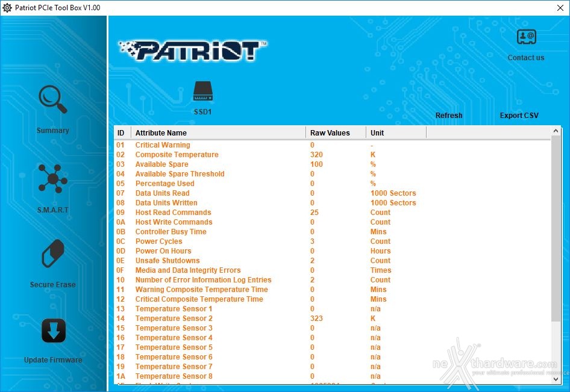Viewport: 570px width, 392px height.
Task: Click raw value 323 for Temperature Sensor 2
Action: pos(316,319)
